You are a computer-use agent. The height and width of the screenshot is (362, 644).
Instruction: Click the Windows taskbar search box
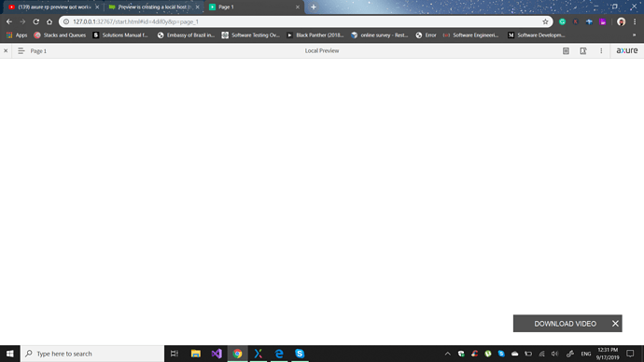pos(92,354)
